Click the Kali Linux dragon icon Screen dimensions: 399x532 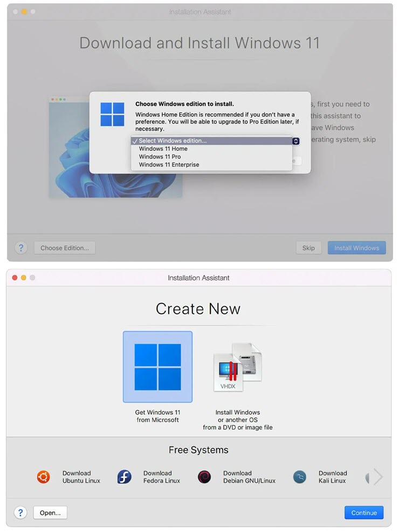(x=300, y=477)
